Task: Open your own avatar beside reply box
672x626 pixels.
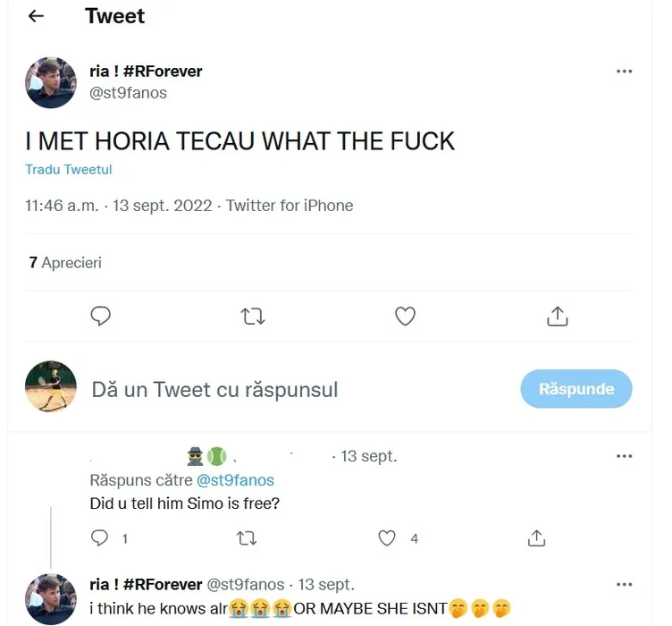Action: coord(51,388)
